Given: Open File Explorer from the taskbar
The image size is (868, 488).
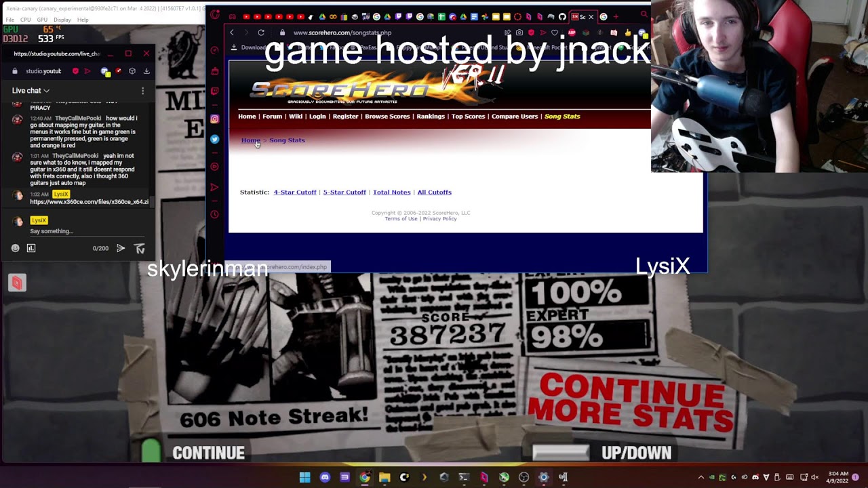Looking at the screenshot, I should [384, 477].
